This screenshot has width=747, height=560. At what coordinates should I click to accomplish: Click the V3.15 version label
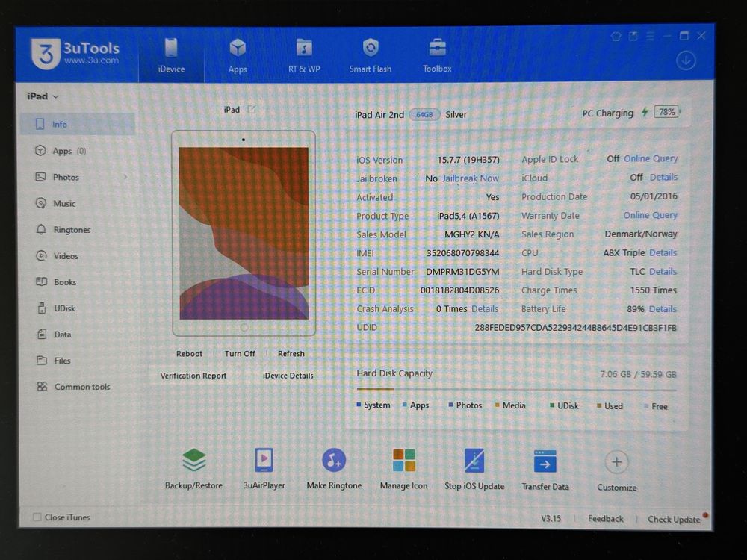pyautogui.click(x=551, y=519)
